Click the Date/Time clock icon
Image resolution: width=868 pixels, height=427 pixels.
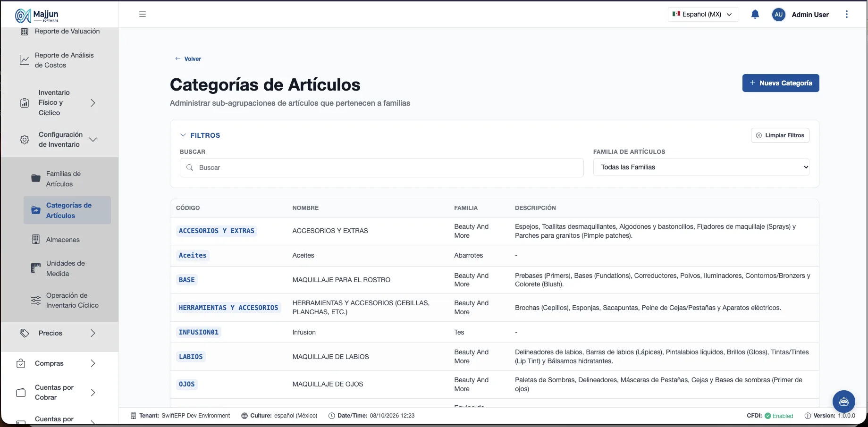332,416
